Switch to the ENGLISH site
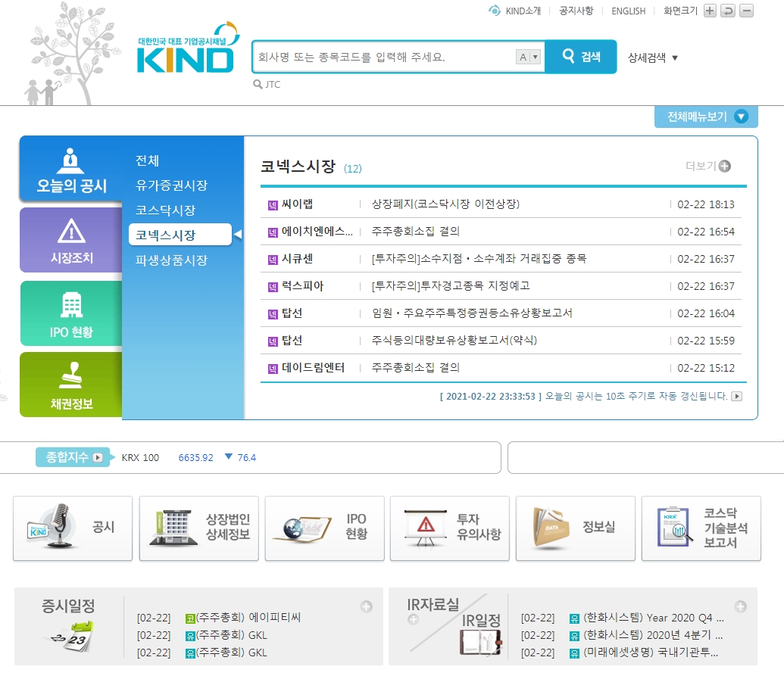784x679 pixels. click(x=628, y=11)
